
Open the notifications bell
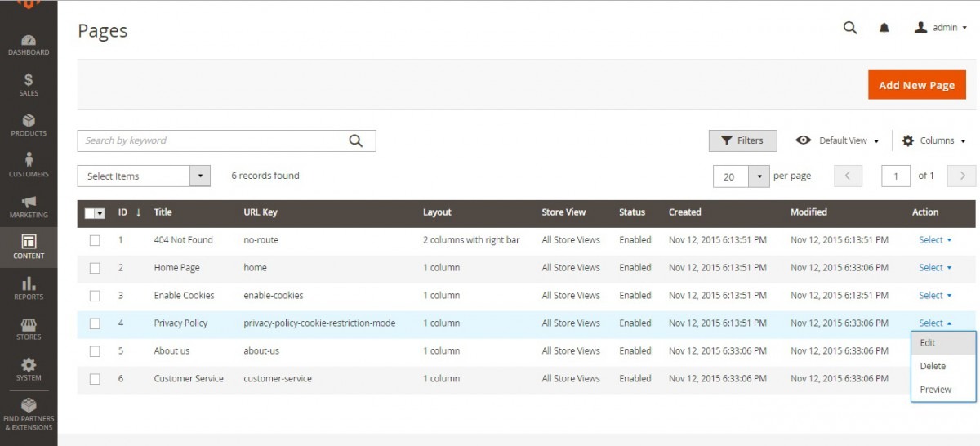point(884,28)
